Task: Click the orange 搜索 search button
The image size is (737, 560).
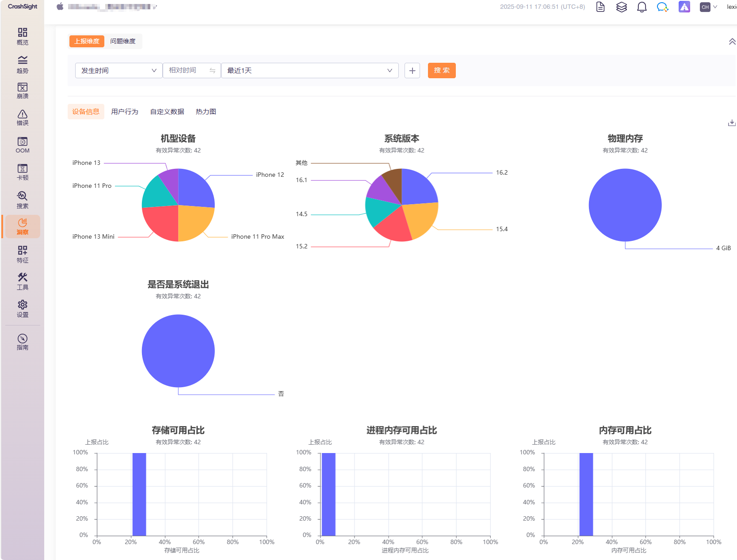Action: (441, 71)
